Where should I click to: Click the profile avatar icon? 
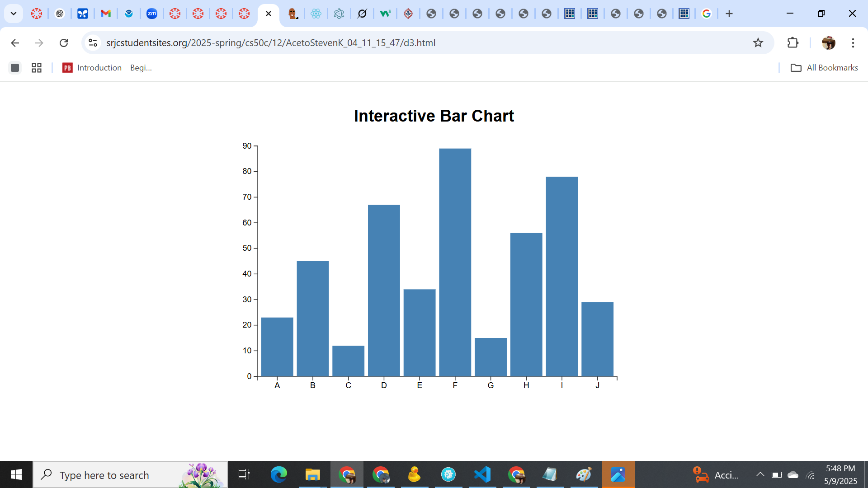pos(828,42)
